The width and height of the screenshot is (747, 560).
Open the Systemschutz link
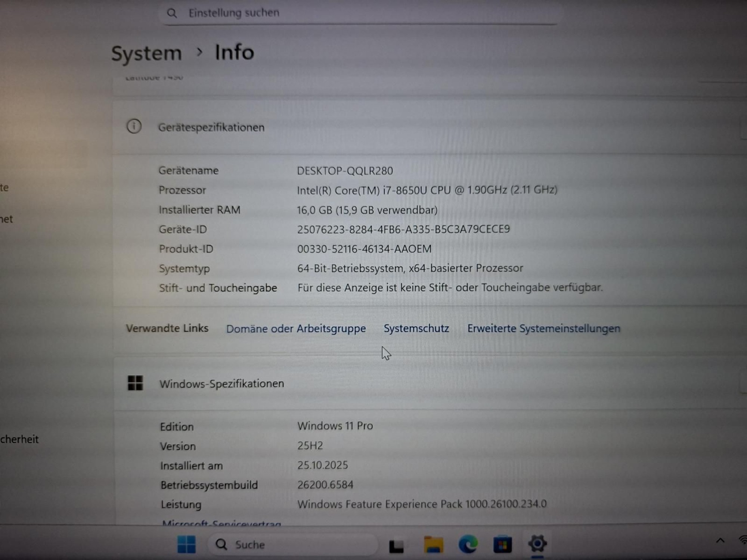pos(416,329)
